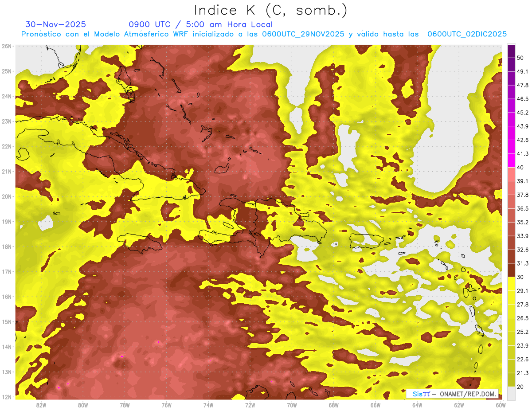This screenshot has width=532, height=411.
Task: Click the colorbar label '43.9'
Action: tap(523, 126)
